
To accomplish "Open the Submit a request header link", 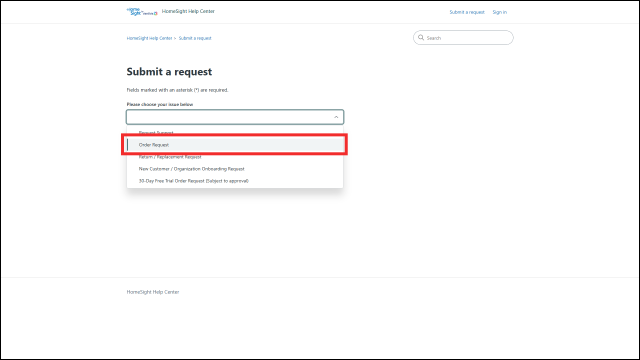I will [467, 12].
